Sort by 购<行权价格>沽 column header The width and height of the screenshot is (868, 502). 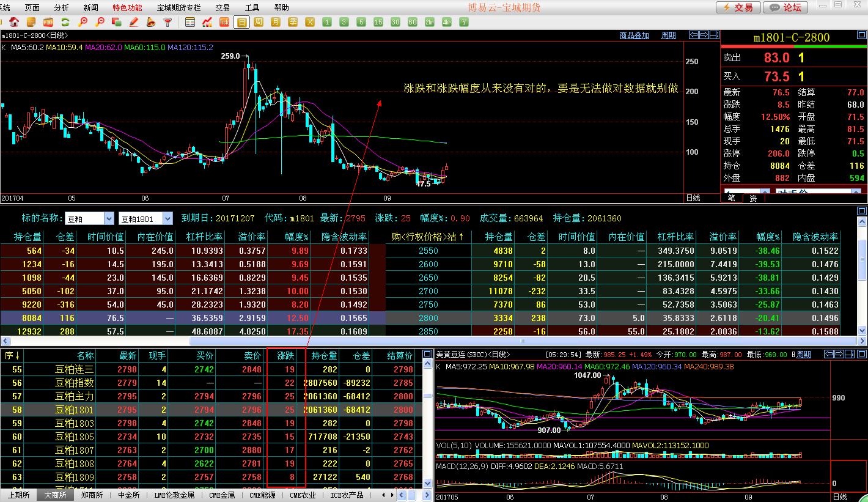point(428,237)
